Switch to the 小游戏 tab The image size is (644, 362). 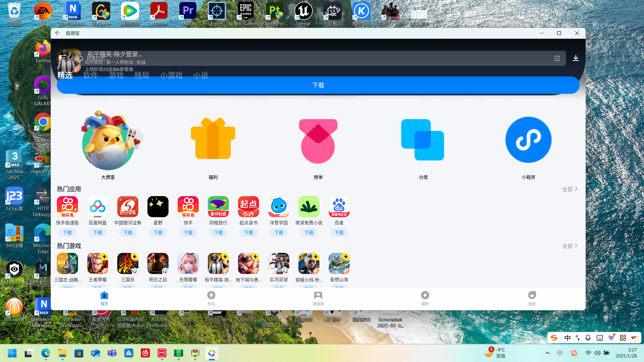point(171,75)
